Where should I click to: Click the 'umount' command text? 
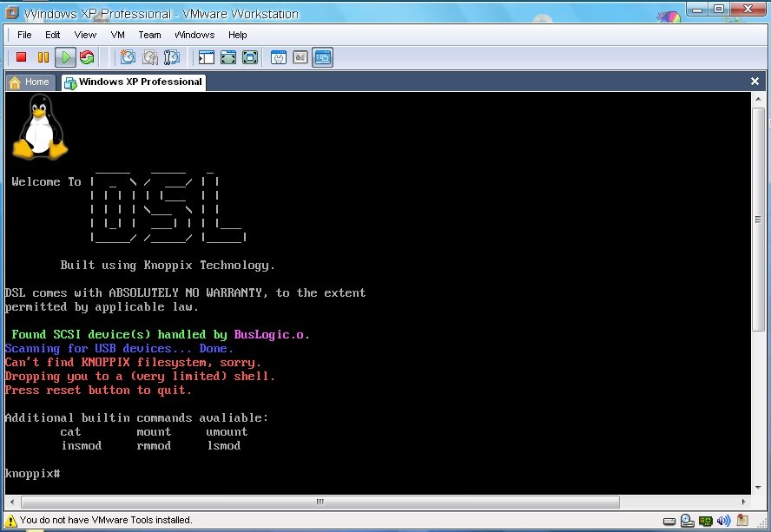coord(227,432)
